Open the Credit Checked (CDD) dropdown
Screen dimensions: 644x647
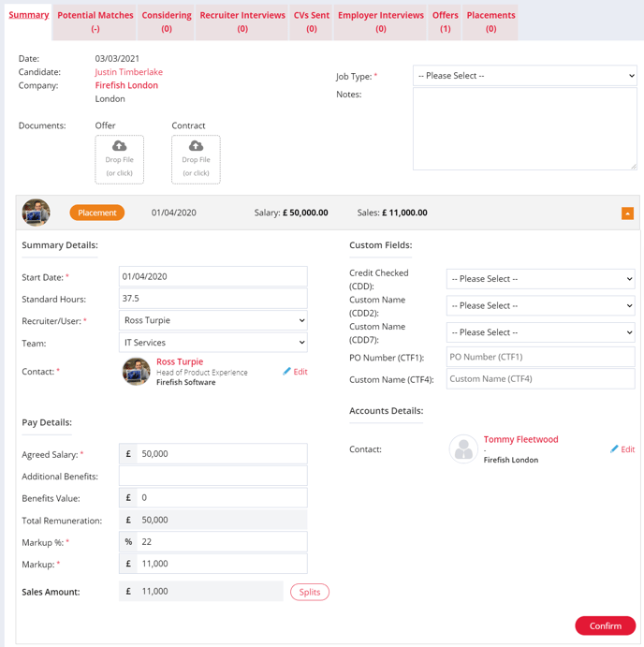pyautogui.click(x=540, y=279)
